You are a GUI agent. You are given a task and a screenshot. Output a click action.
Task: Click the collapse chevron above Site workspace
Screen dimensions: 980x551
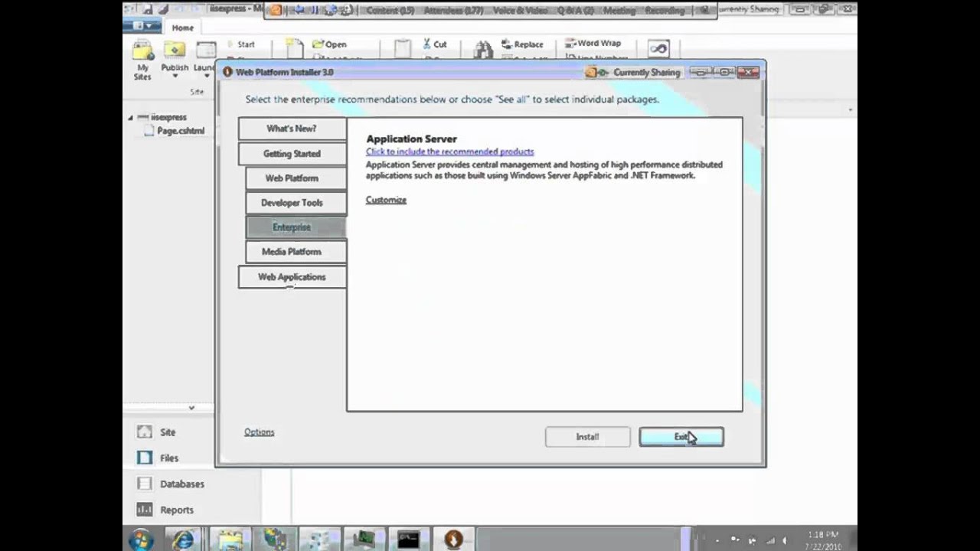tap(191, 408)
